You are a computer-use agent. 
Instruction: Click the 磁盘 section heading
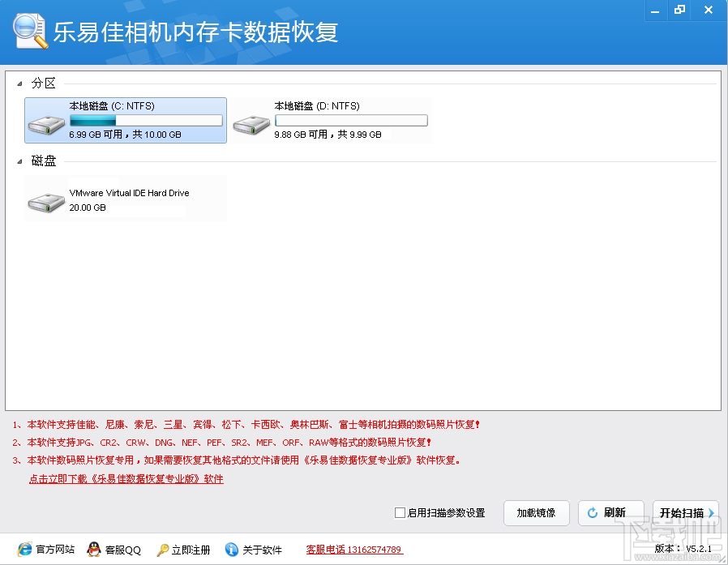click(43, 161)
